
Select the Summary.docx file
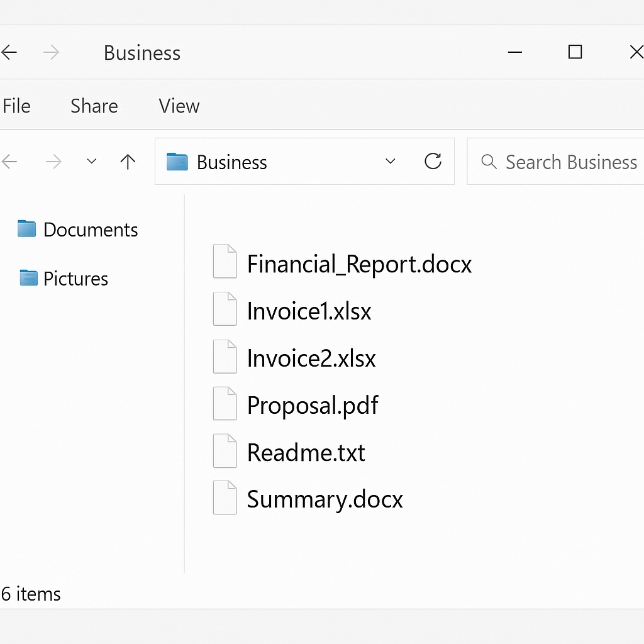(x=325, y=499)
